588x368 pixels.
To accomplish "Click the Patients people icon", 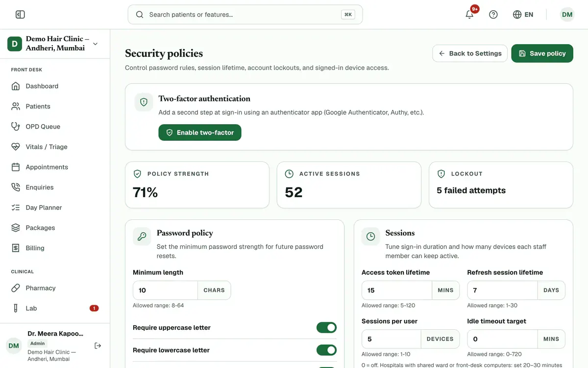I will point(16,106).
